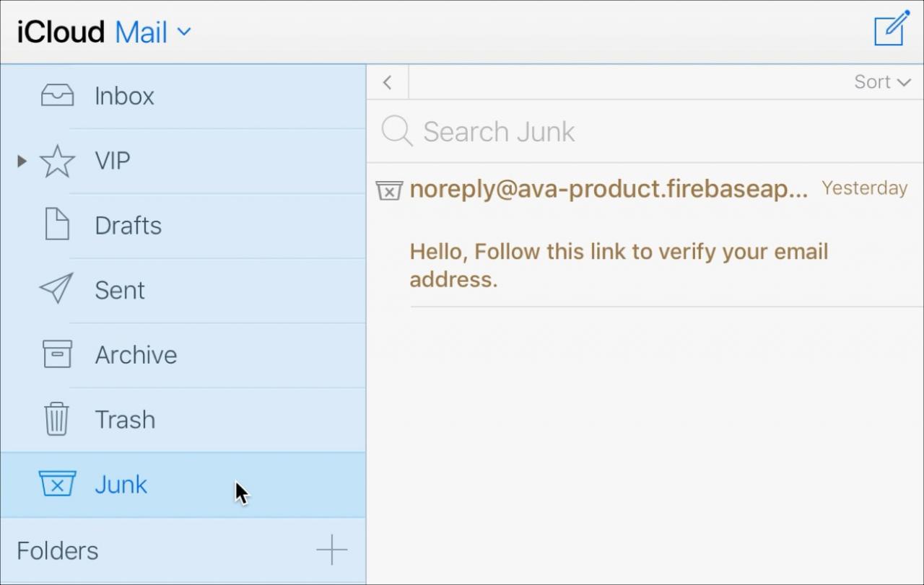
Task: Open the email from noreply@ava-product.firebaseap...
Action: click(645, 235)
